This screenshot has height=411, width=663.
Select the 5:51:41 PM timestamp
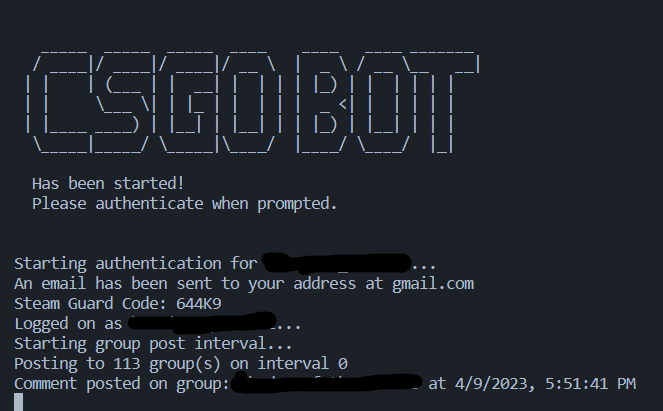pos(590,384)
